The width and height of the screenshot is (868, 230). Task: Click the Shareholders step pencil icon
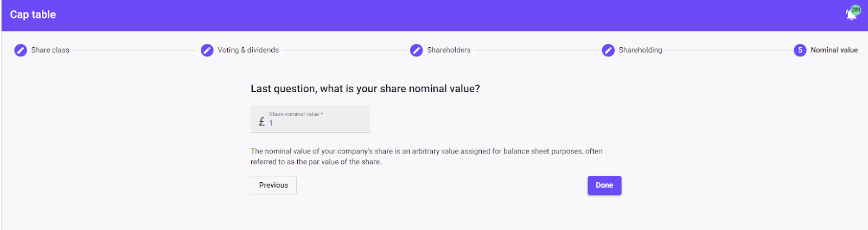[x=417, y=50]
